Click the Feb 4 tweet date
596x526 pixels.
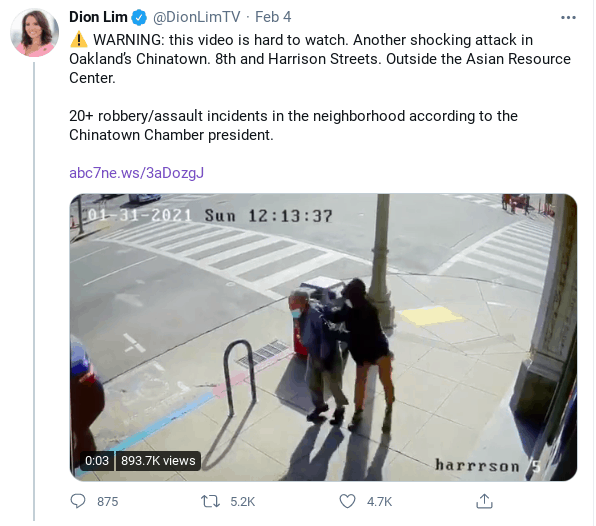point(273,17)
